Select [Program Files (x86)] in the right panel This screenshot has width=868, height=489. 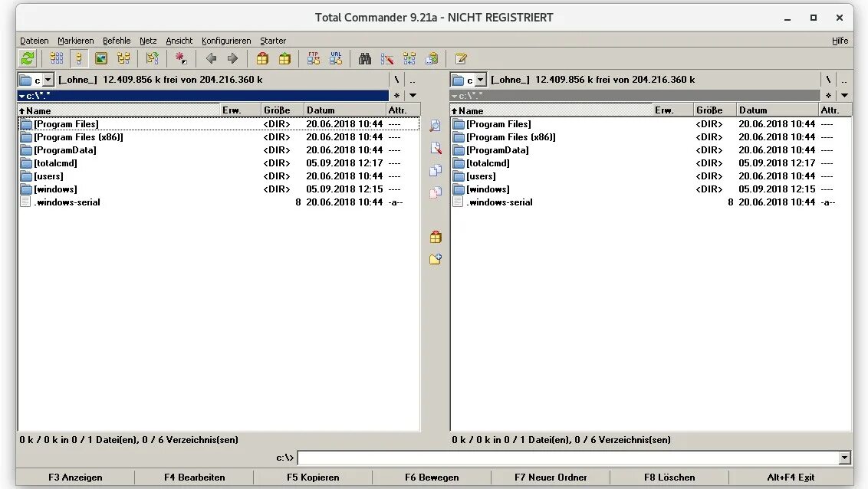[650, 137]
